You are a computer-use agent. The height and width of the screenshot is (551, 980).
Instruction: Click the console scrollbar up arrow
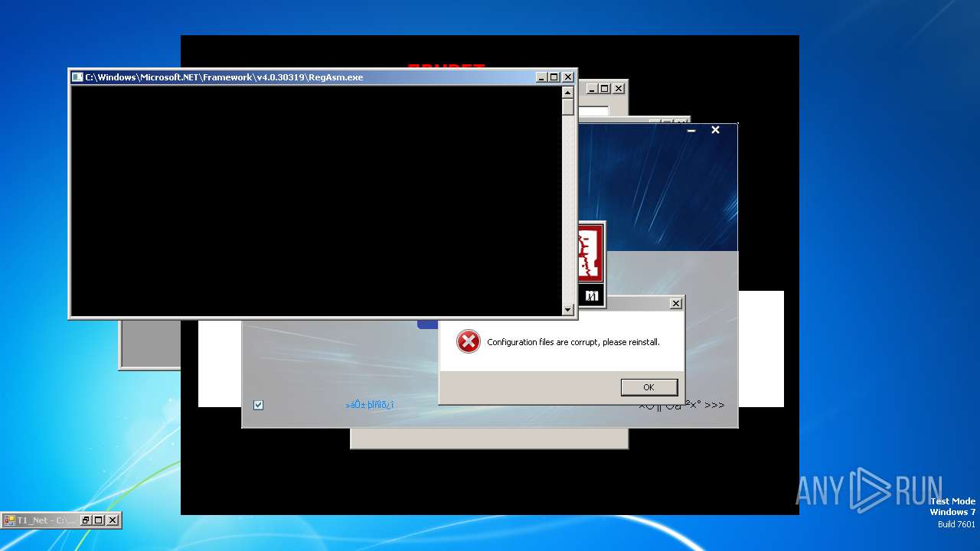pos(567,92)
